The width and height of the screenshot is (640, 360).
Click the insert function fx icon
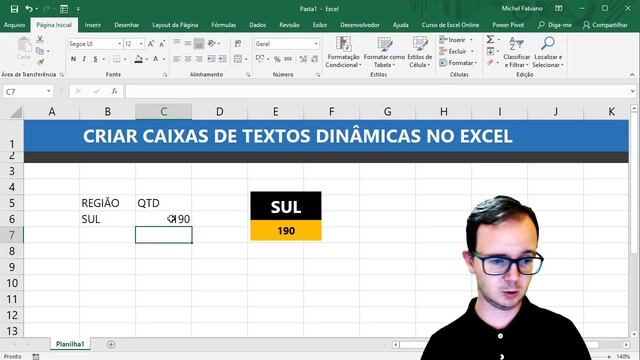click(x=115, y=91)
